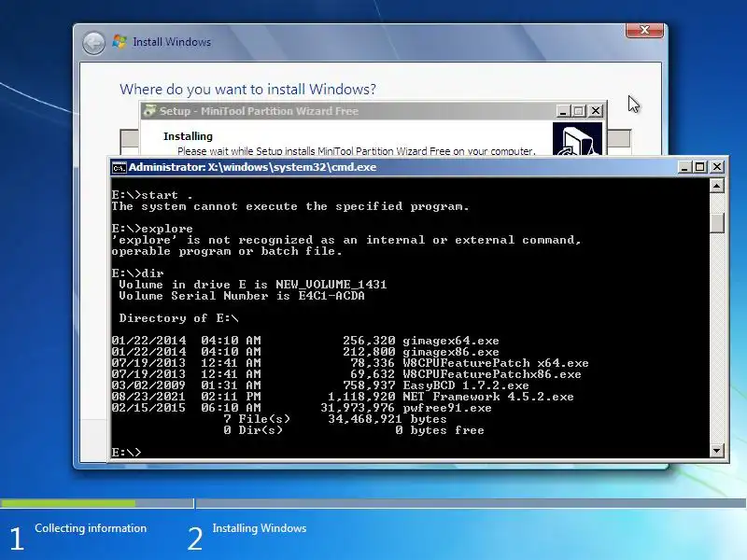747x560 pixels.
Task: Minimize the cmd.exe window
Action: point(684,167)
